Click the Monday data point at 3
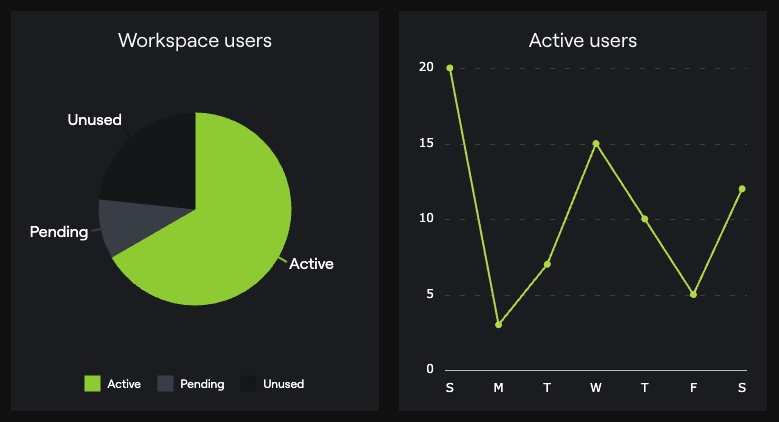This screenshot has width=779, height=422. pyautogui.click(x=498, y=325)
